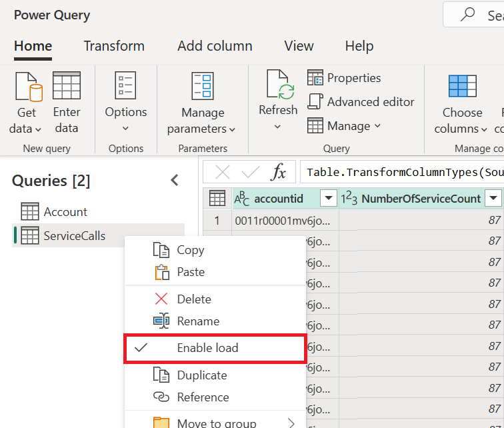The height and width of the screenshot is (428, 504).
Task: Open query Properties
Action: pyautogui.click(x=344, y=78)
